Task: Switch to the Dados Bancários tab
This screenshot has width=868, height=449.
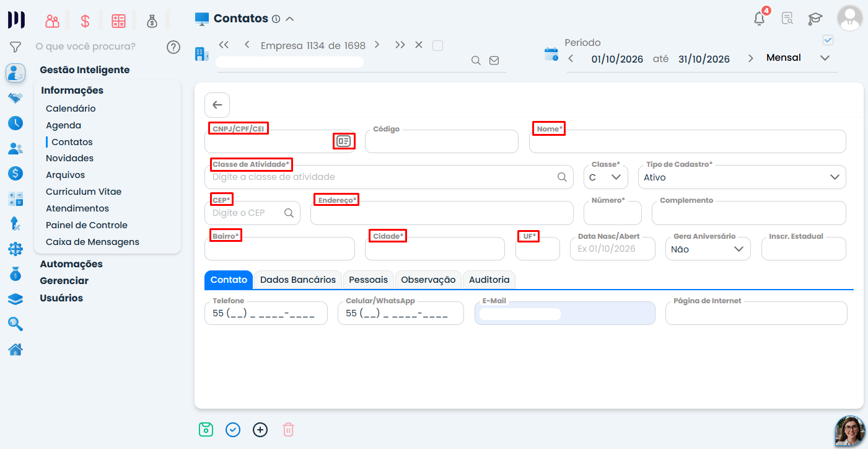Action: [298, 280]
